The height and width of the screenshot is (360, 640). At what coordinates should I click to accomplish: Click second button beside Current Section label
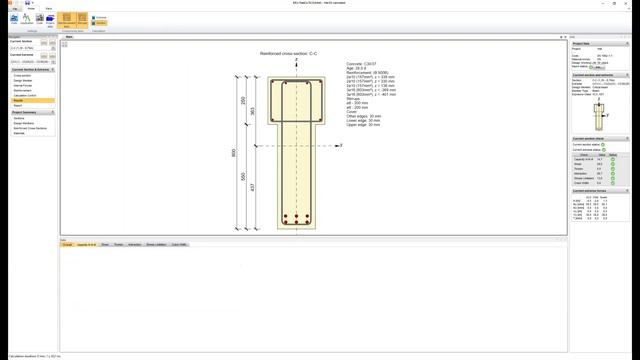(52, 42)
